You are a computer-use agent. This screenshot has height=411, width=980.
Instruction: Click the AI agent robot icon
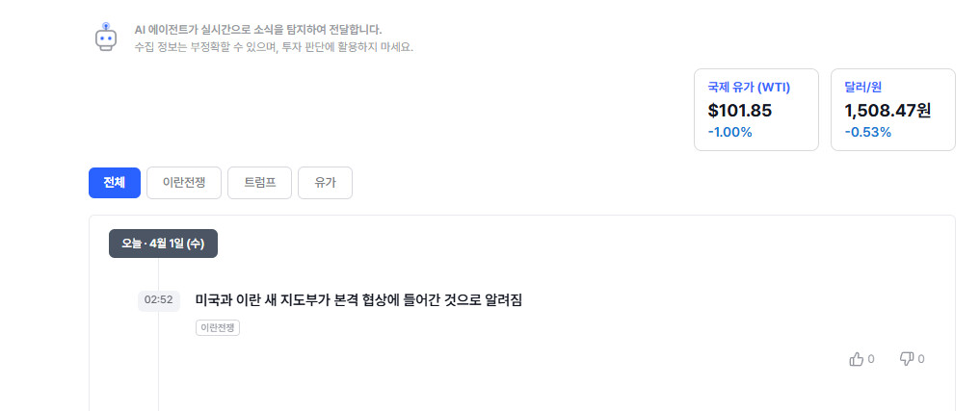pyautogui.click(x=105, y=37)
